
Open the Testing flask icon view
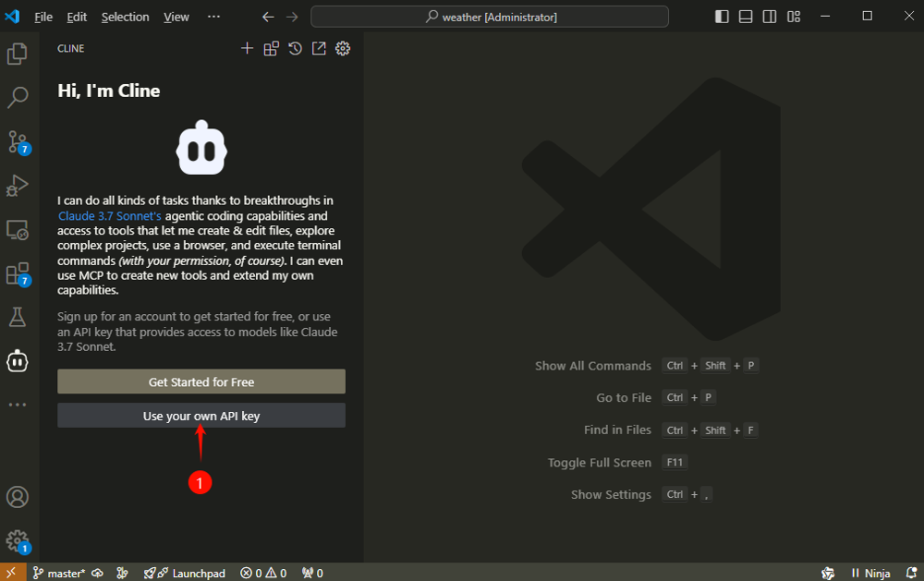click(18, 317)
